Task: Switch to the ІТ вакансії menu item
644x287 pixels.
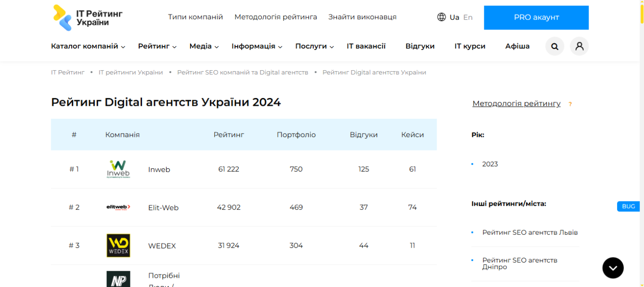Action: pyautogui.click(x=366, y=46)
